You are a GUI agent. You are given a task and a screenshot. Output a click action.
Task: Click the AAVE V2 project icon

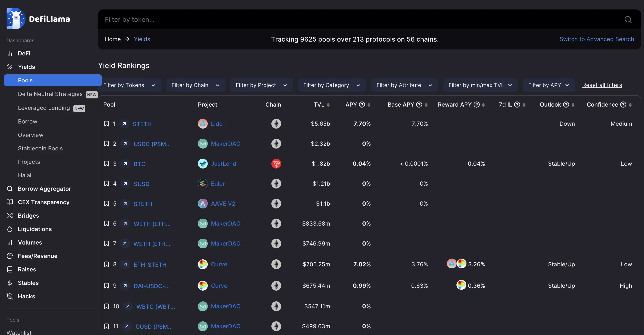pos(203,204)
